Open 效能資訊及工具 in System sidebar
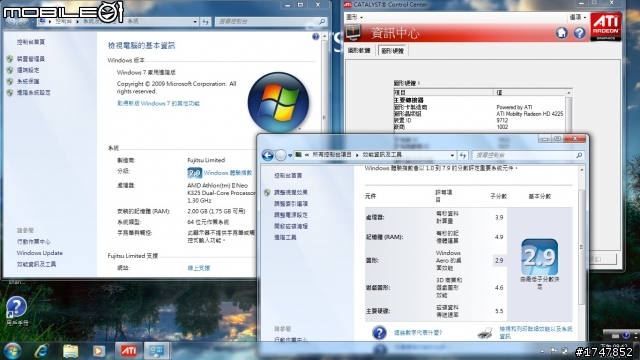 pos(36,264)
